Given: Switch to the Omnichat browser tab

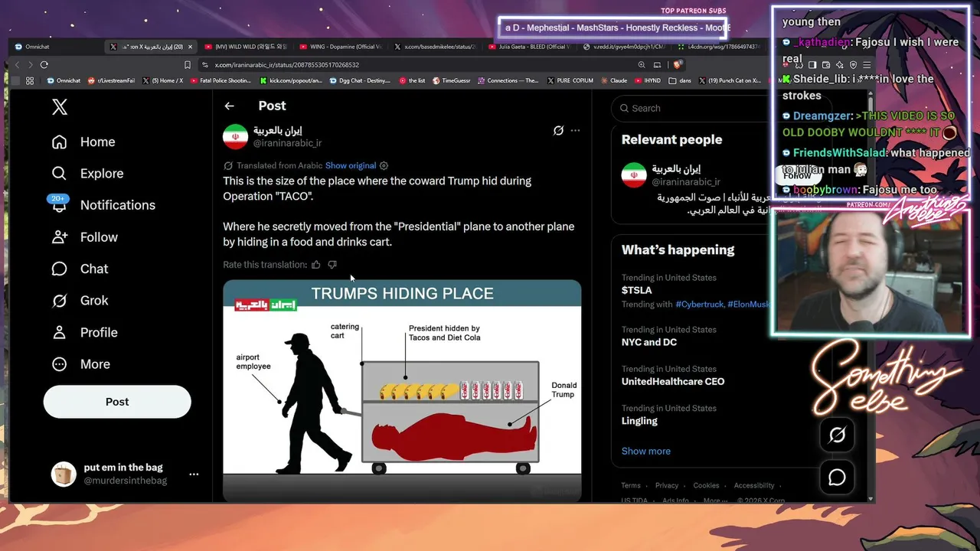Looking at the screenshot, I should pos(54,47).
